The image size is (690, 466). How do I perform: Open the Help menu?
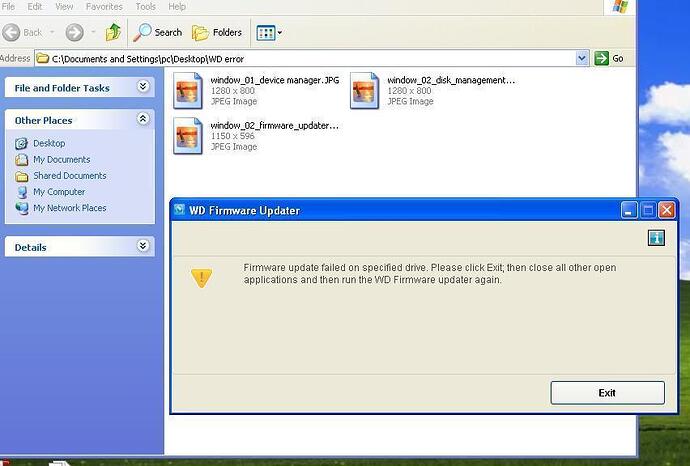coord(177,7)
